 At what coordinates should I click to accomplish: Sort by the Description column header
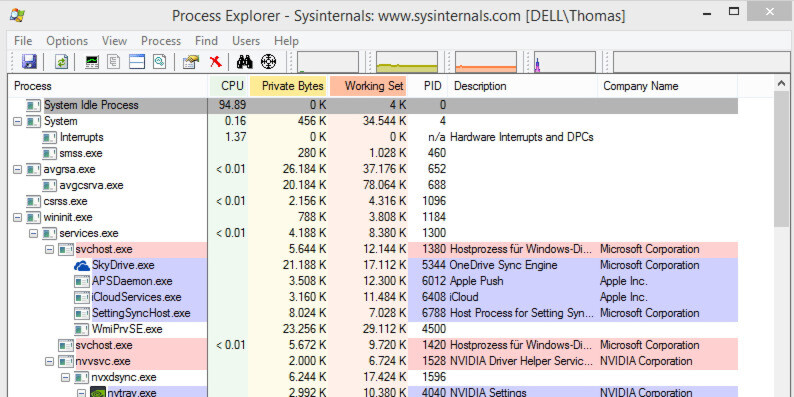point(523,86)
